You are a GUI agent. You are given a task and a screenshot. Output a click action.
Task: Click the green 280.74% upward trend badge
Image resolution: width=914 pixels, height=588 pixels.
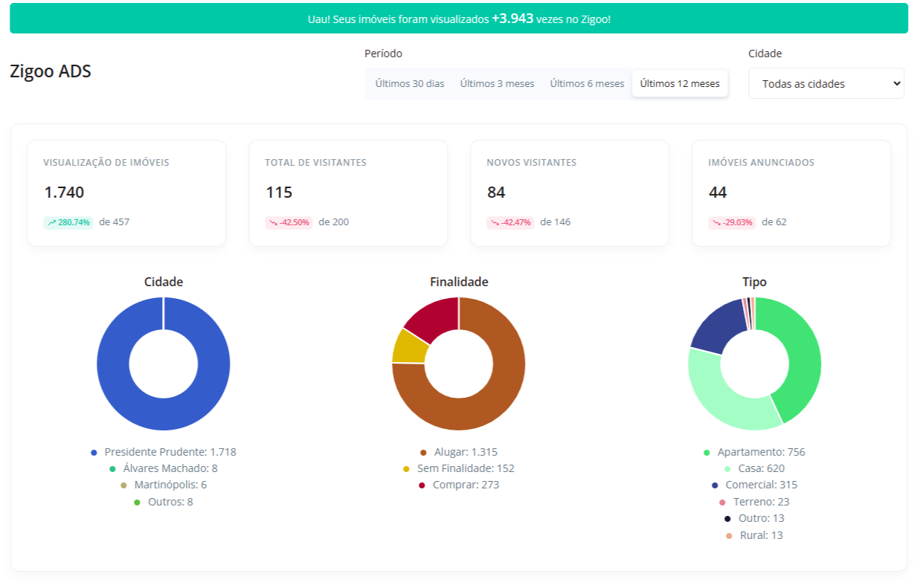[68, 222]
